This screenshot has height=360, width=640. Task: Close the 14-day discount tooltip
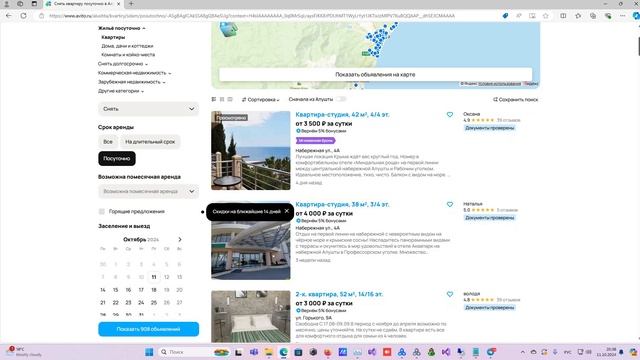point(287,211)
